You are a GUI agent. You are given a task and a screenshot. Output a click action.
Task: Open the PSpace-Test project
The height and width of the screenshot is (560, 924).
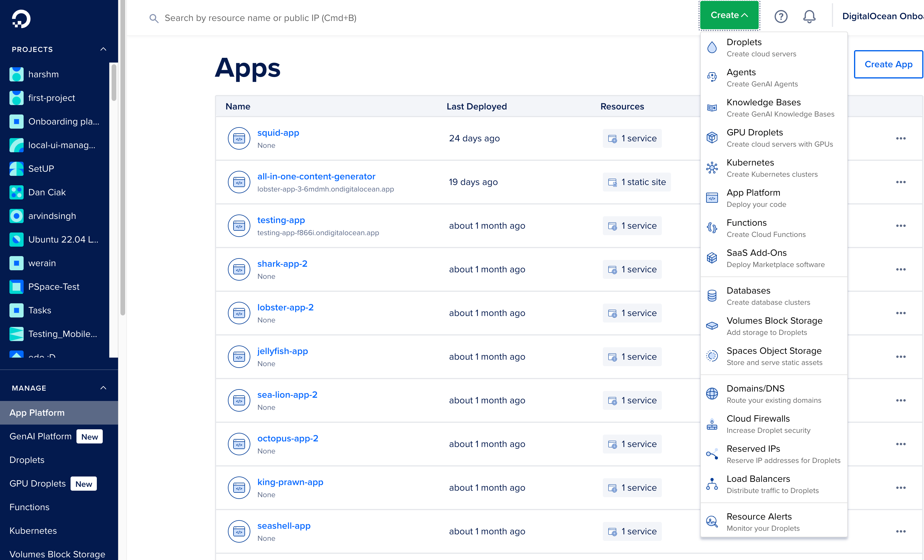(54, 287)
